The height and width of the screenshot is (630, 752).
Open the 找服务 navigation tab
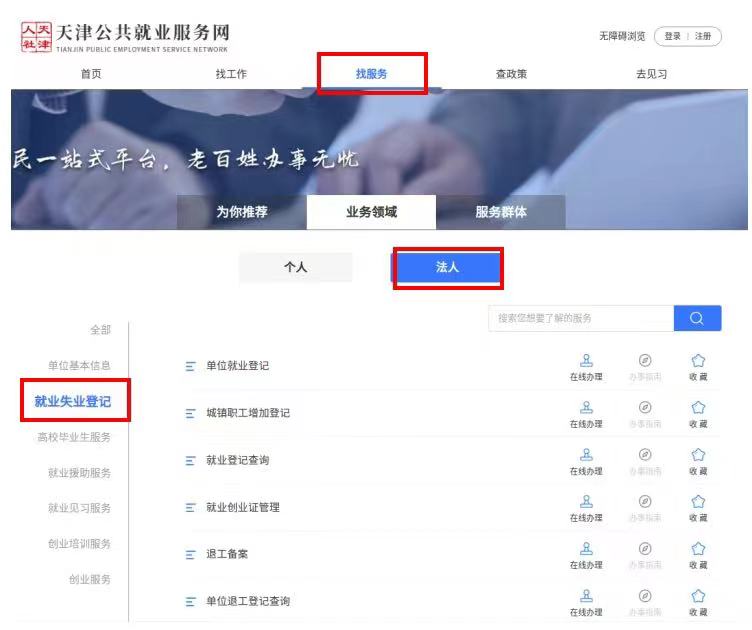(371, 74)
